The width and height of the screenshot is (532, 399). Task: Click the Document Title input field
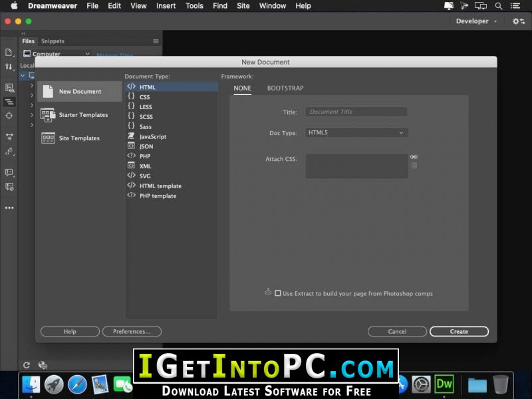point(356,112)
